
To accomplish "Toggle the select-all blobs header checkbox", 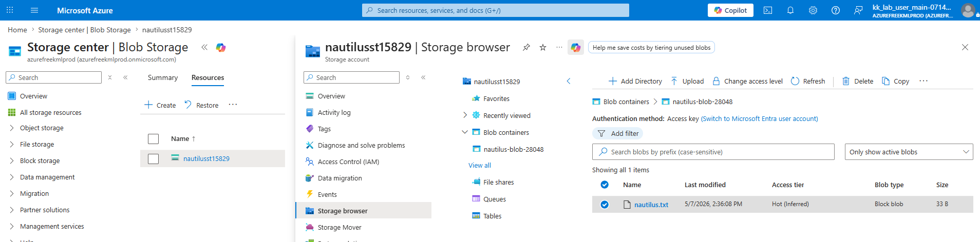I will point(605,185).
